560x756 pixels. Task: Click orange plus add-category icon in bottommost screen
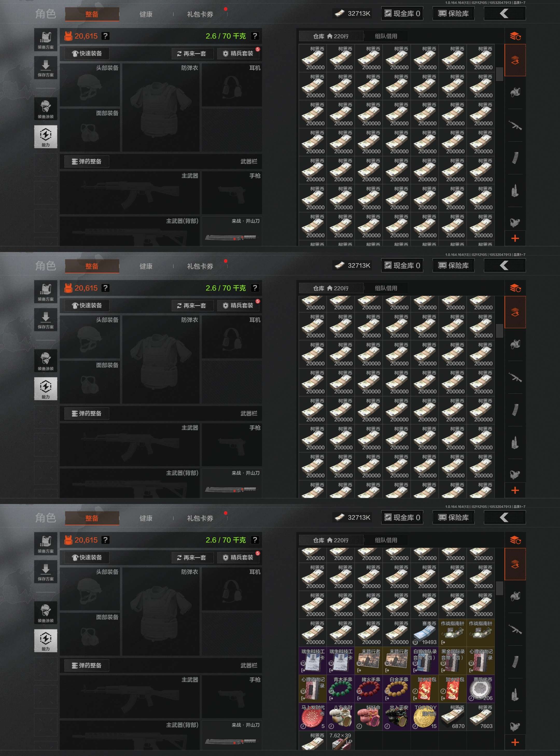click(515, 743)
